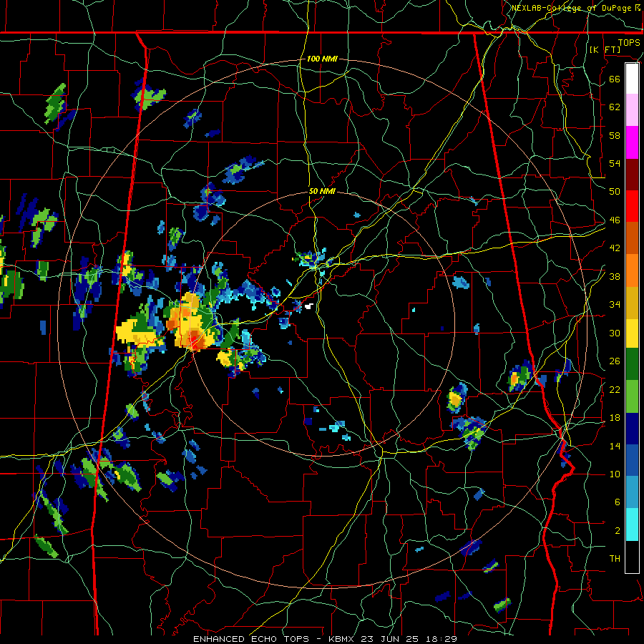Click the '100 NMI' range ring label
This screenshot has width=644, height=644.
[322, 59]
